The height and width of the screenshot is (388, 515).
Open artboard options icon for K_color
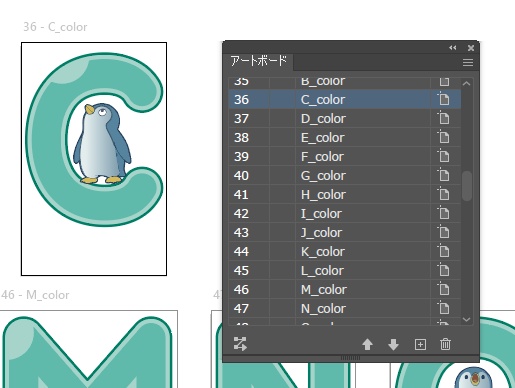[x=444, y=251]
